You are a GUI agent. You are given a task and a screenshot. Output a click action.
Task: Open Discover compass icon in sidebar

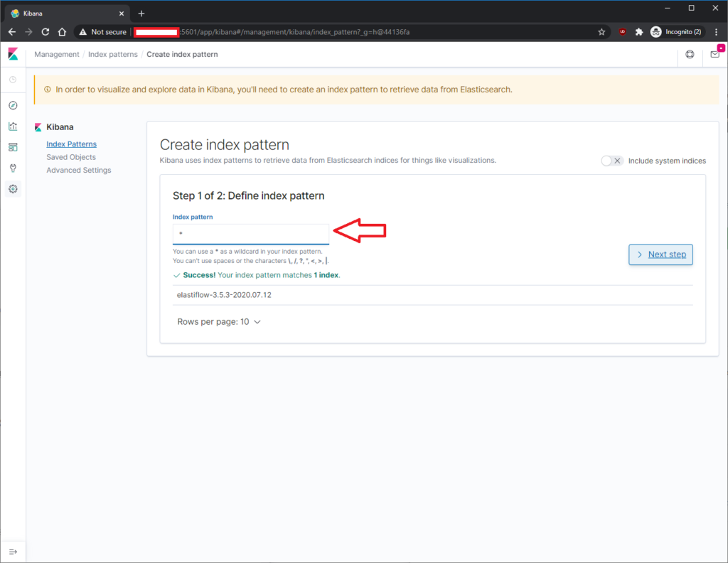(x=13, y=105)
